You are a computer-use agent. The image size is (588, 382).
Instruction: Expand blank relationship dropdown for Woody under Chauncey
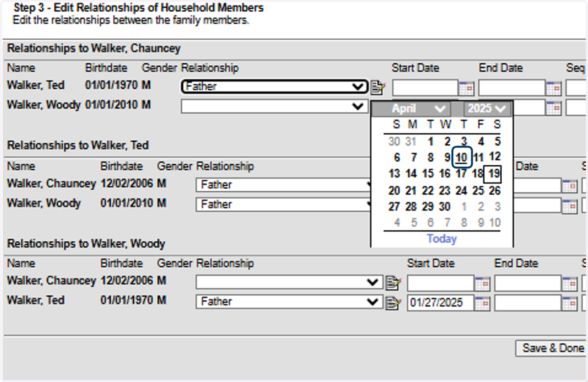click(x=274, y=106)
